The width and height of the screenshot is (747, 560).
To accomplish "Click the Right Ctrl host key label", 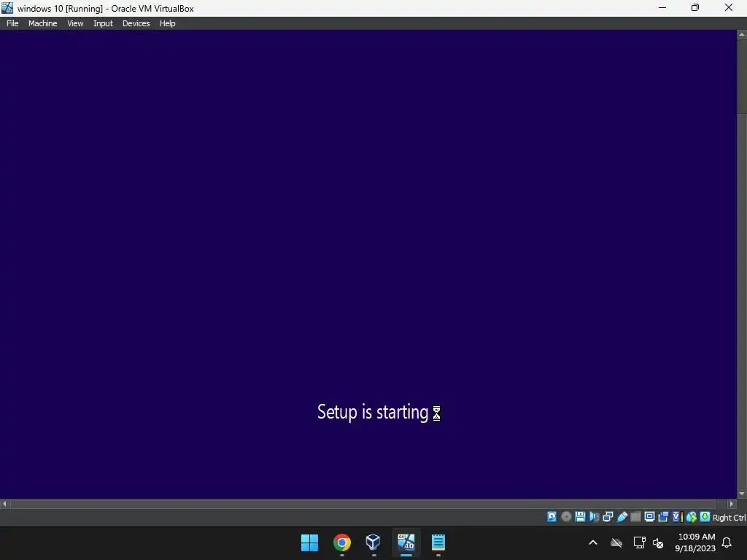I will click(729, 518).
